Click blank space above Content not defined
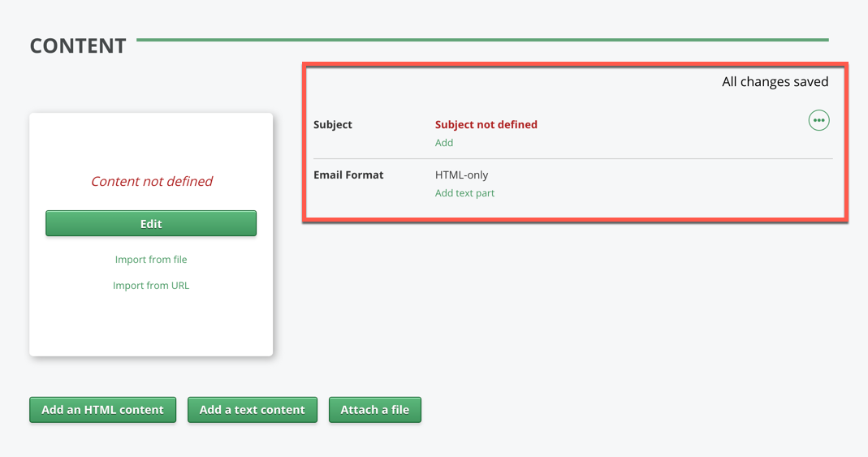The width and height of the screenshot is (868, 457). [151, 142]
